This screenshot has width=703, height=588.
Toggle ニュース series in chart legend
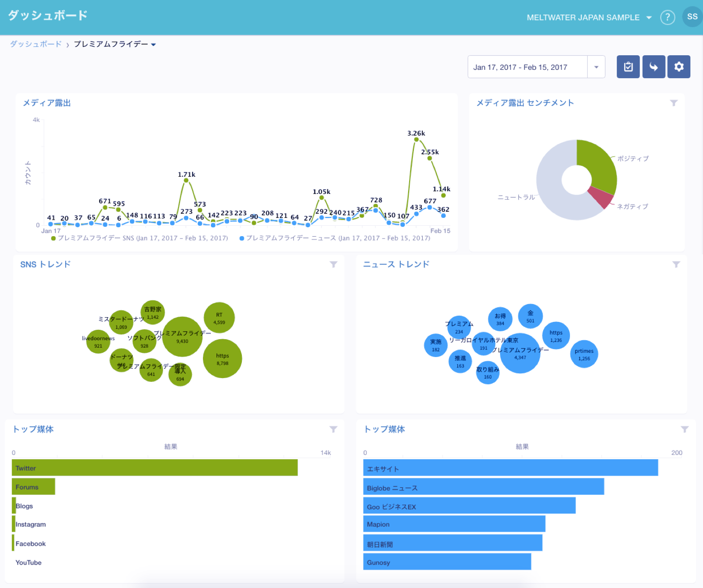point(335,238)
